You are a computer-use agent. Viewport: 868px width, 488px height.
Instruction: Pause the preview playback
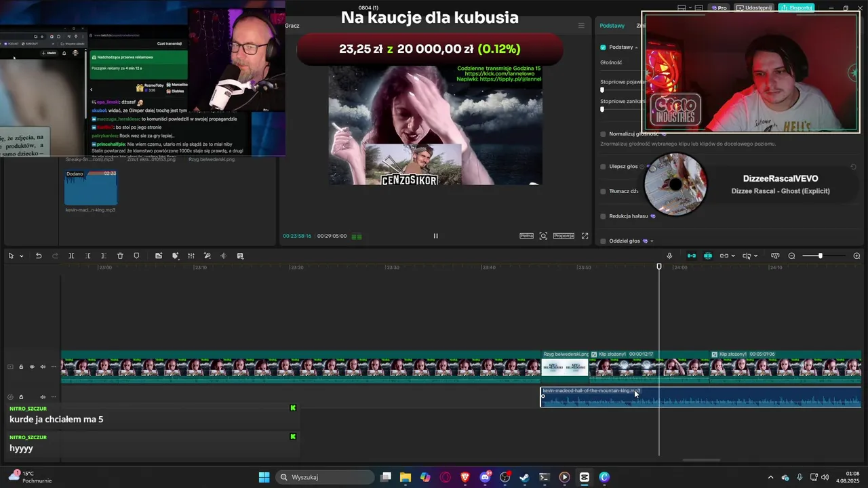tap(435, 236)
